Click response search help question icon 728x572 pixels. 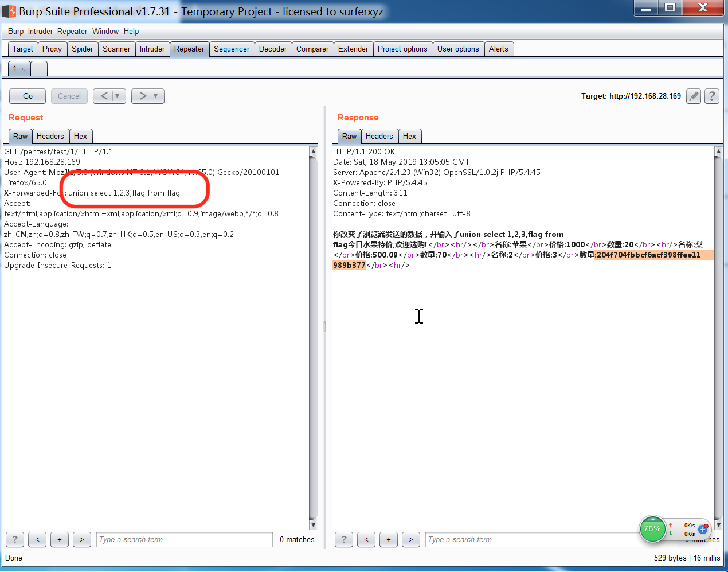pyautogui.click(x=344, y=539)
